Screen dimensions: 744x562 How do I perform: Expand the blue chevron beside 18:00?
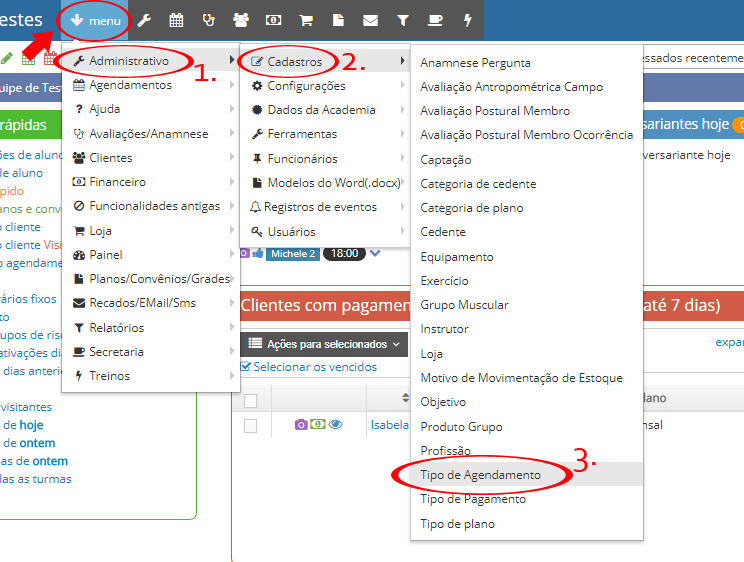tap(375, 253)
